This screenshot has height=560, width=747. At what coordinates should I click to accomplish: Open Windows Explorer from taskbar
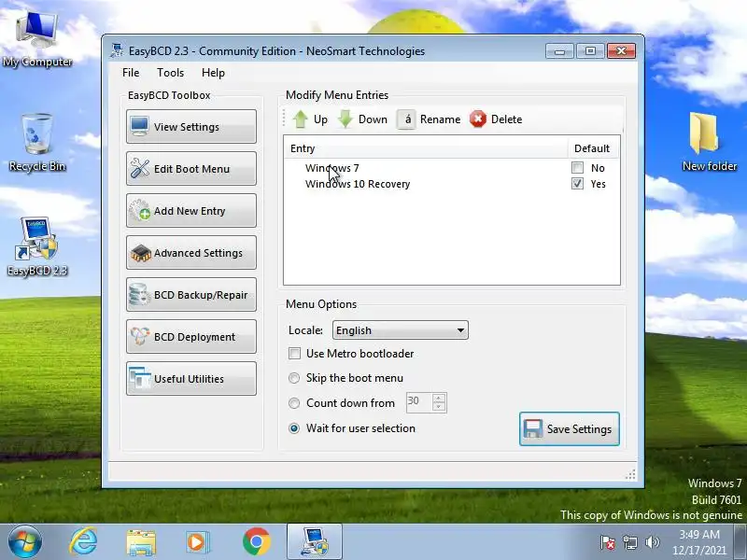[141, 542]
